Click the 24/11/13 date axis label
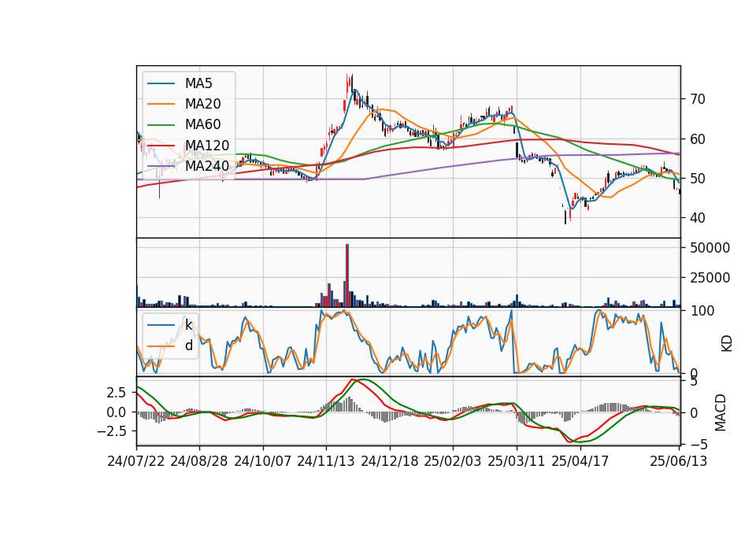The height and width of the screenshot is (543, 756). pos(326,461)
